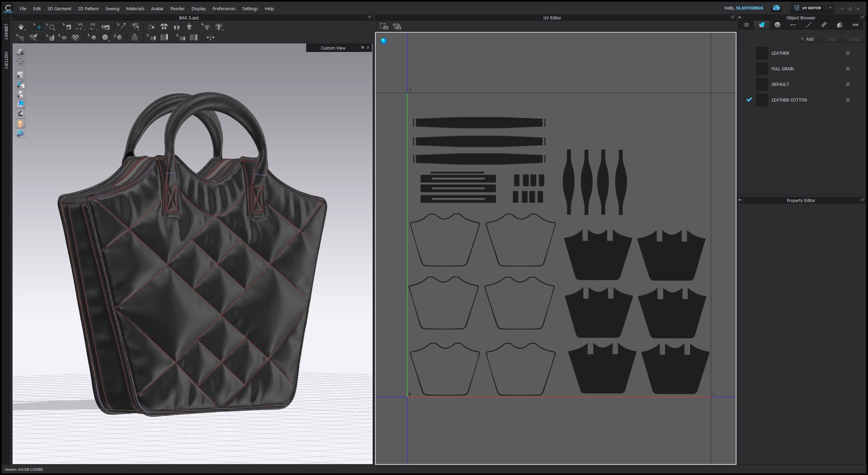Open the Topstitch tab in Object Browser

click(x=809, y=25)
